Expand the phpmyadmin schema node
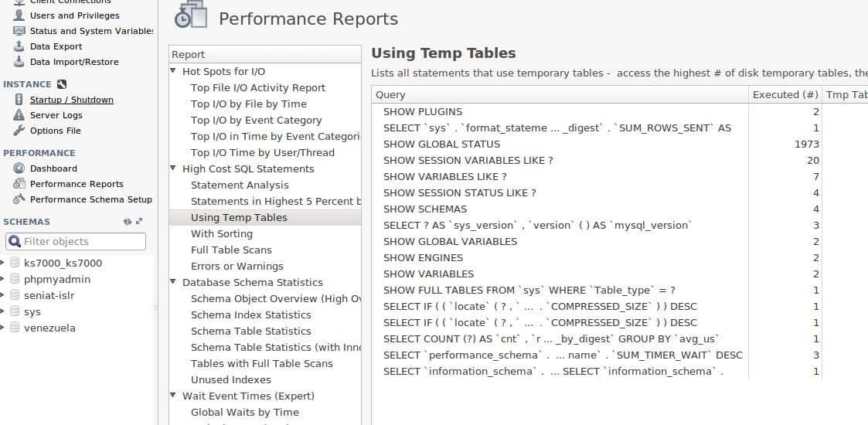 [2, 280]
